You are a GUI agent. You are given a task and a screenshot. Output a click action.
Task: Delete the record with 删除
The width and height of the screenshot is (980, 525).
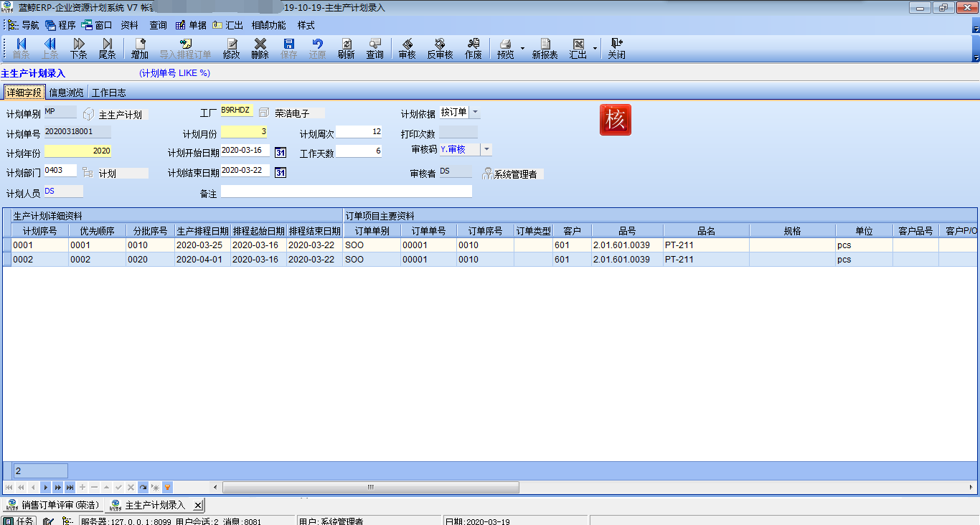point(260,48)
